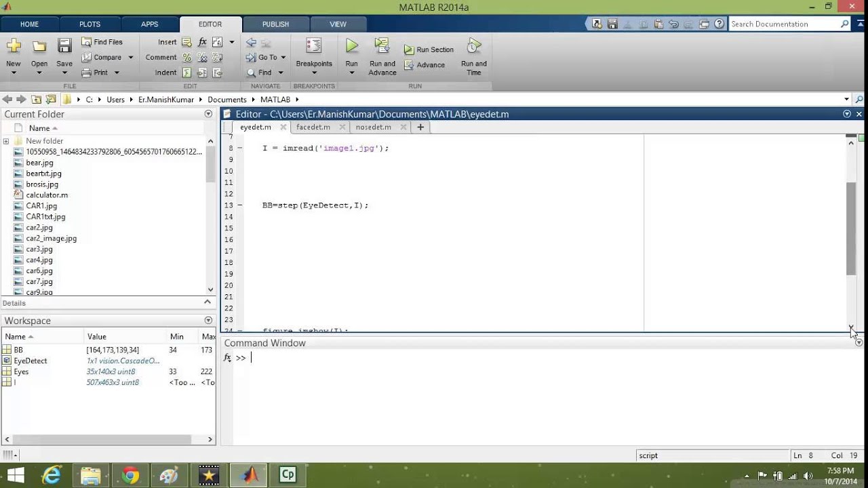Click the quick access Save icon
Image resolution: width=868 pixels, height=488 pixels.
click(612, 24)
